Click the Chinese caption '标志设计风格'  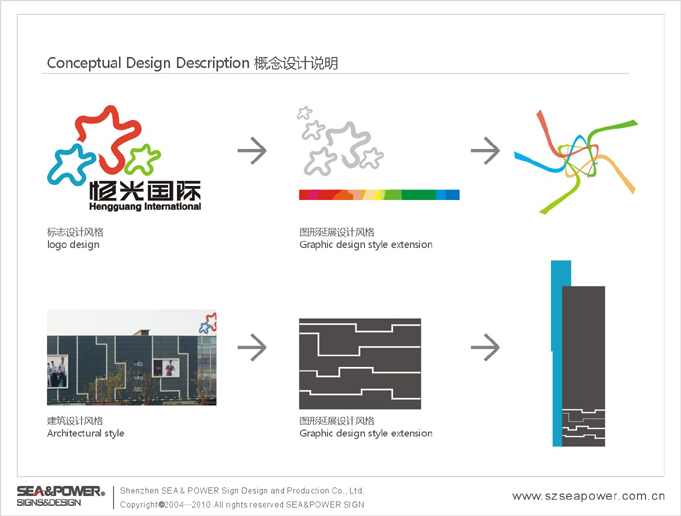click(75, 232)
